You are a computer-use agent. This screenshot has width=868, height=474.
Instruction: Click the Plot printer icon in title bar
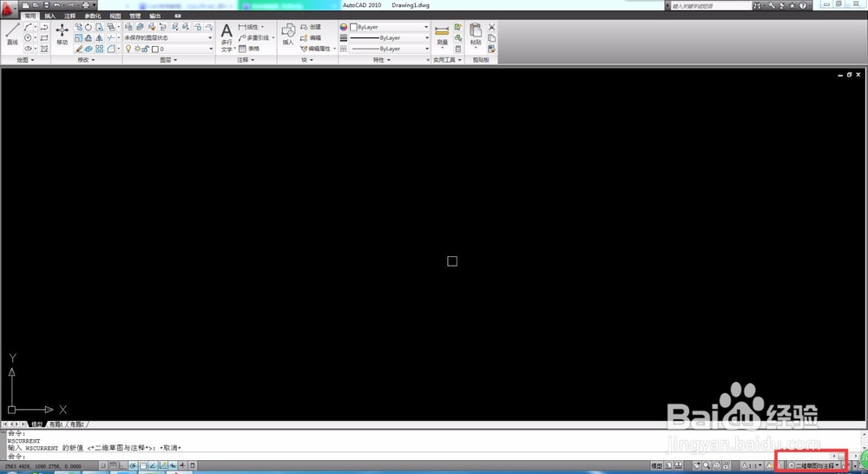pyautogui.click(x=86, y=5)
